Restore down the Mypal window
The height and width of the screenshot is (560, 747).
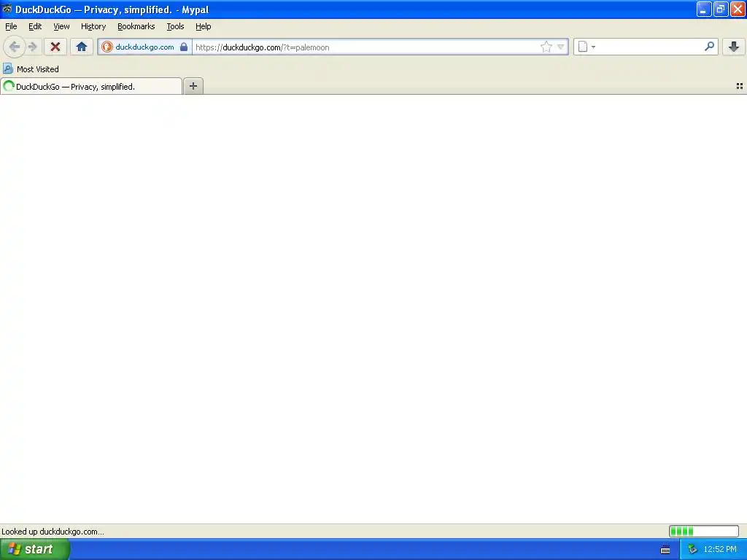pyautogui.click(x=721, y=9)
